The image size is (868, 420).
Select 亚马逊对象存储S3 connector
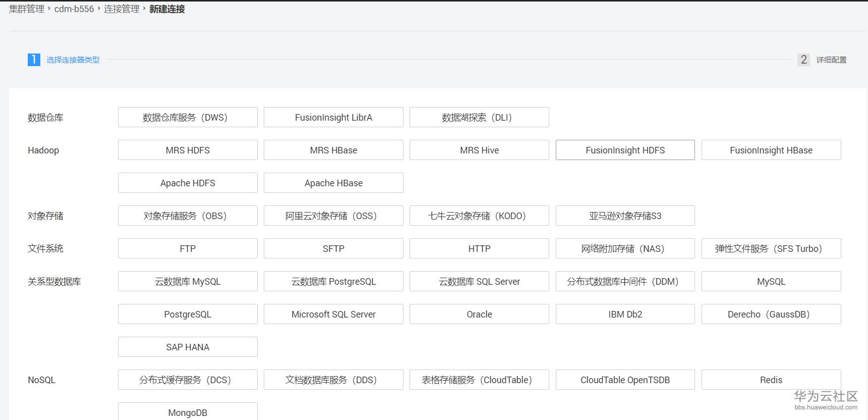pos(625,216)
